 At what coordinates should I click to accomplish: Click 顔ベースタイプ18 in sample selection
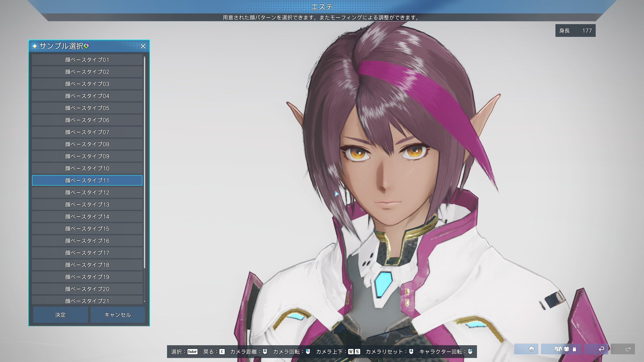[87, 265]
